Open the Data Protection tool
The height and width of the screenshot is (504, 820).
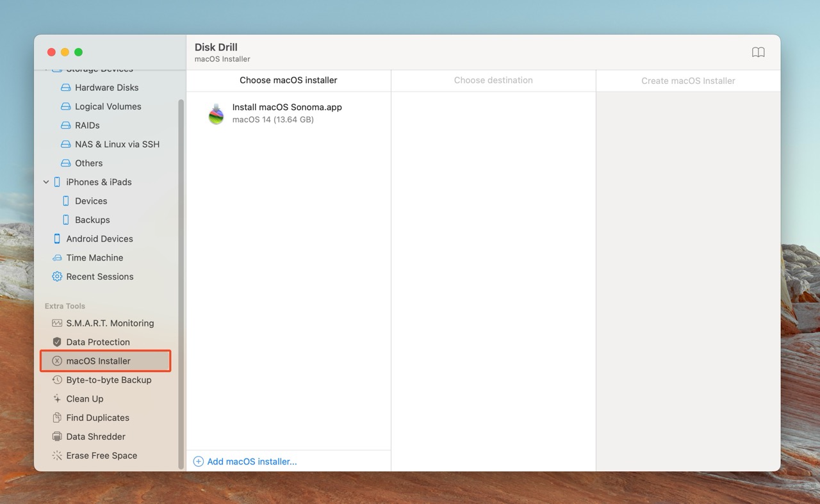[97, 342]
